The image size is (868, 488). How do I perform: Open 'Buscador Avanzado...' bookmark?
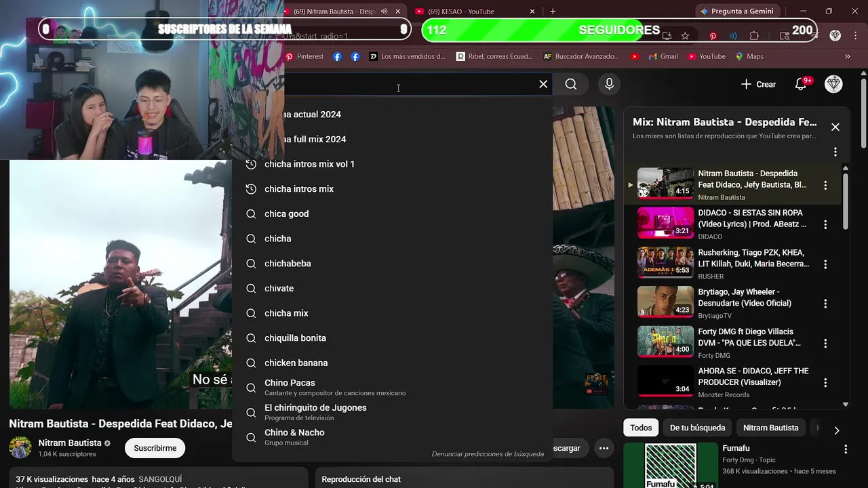click(581, 56)
